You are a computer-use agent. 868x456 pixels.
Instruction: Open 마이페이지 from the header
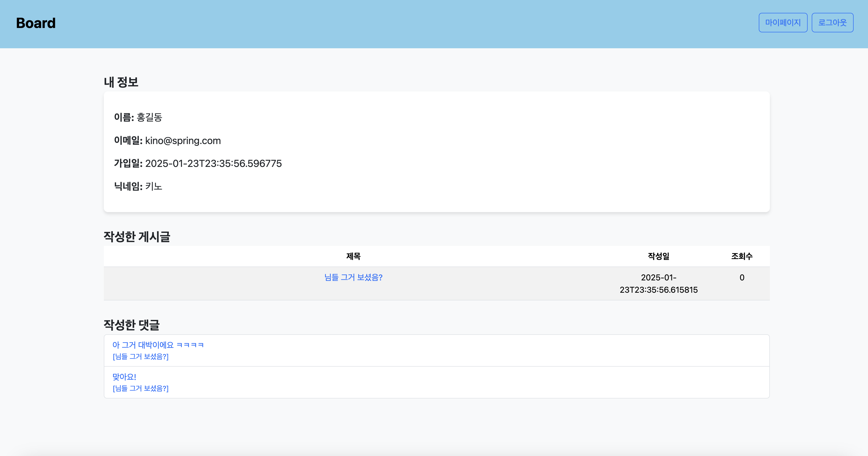(782, 23)
